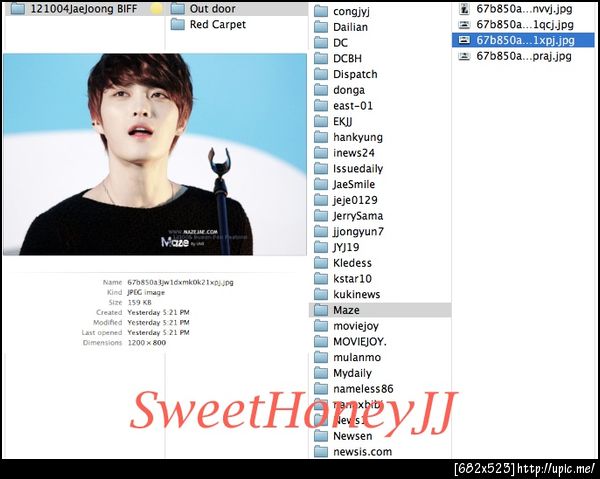Image resolution: width=600 pixels, height=479 pixels.
Task: Select the east-01 folder icon
Action: pos(321,105)
